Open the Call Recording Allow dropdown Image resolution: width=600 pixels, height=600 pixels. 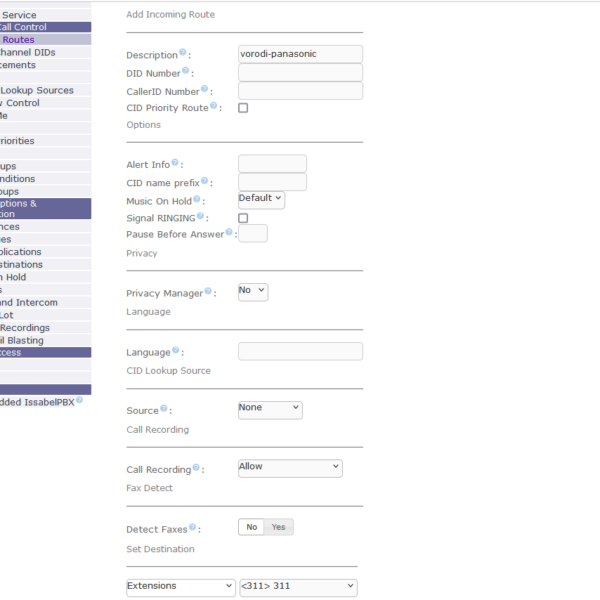[290, 467]
